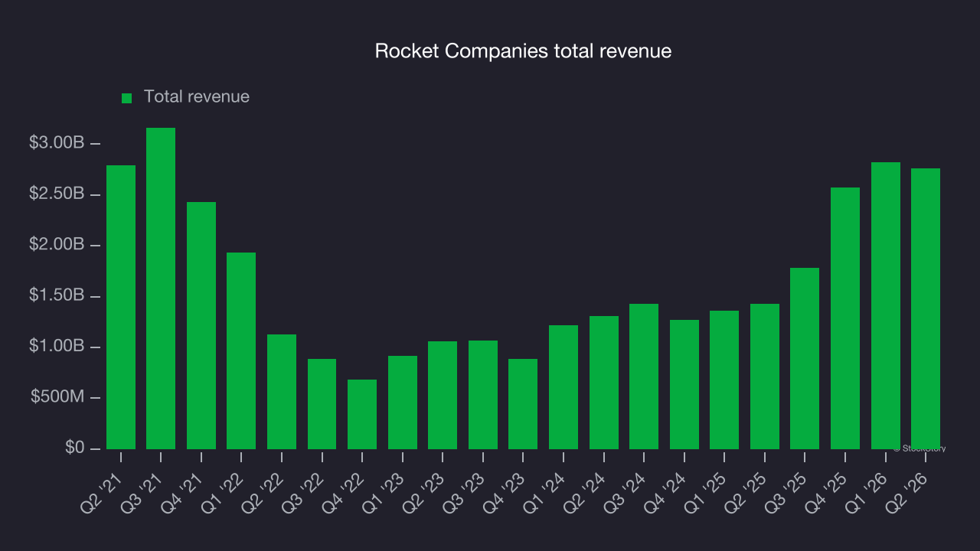Click the Q2 '23 revenue bar
Viewport: 980px width, 551px height.
coord(443,395)
